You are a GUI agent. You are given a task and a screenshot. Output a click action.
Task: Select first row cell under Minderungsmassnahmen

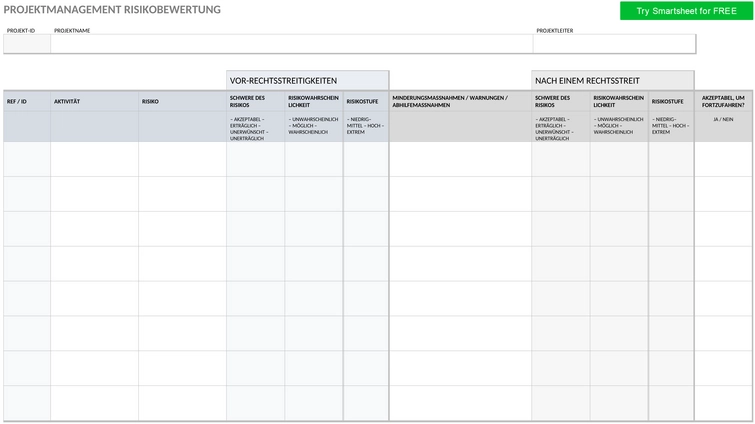pyautogui.click(x=460, y=159)
